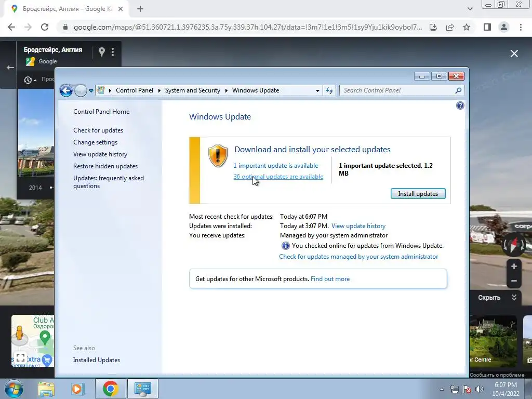Open Windows Media Player from taskbar
This screenshot has width=532, height=399.
coord(77,389)
